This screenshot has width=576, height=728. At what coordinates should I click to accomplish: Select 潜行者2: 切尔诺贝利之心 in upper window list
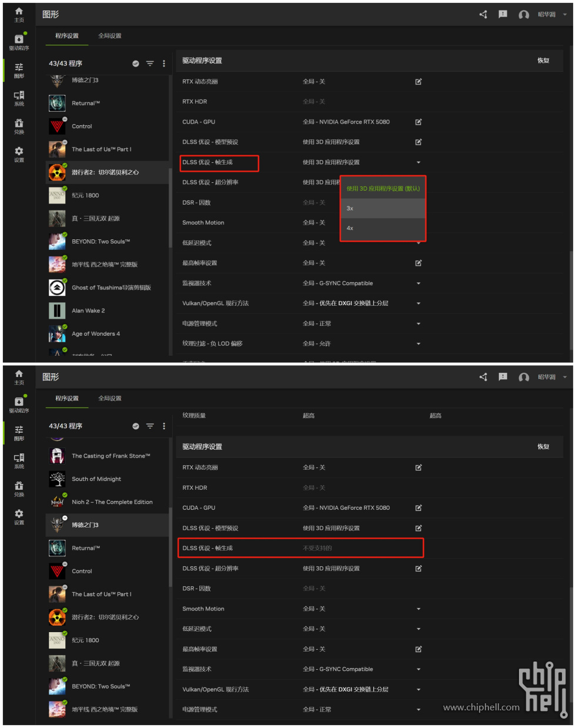[x=107, y=173]
